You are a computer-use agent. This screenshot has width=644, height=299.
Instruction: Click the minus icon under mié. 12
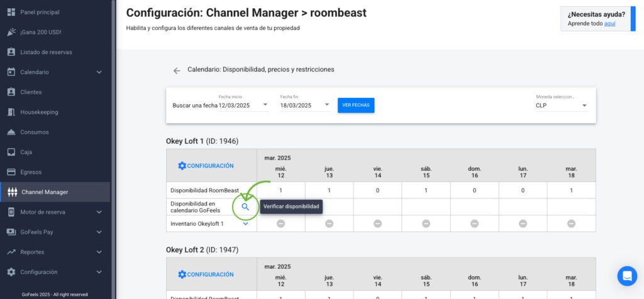tap(280, 224)
